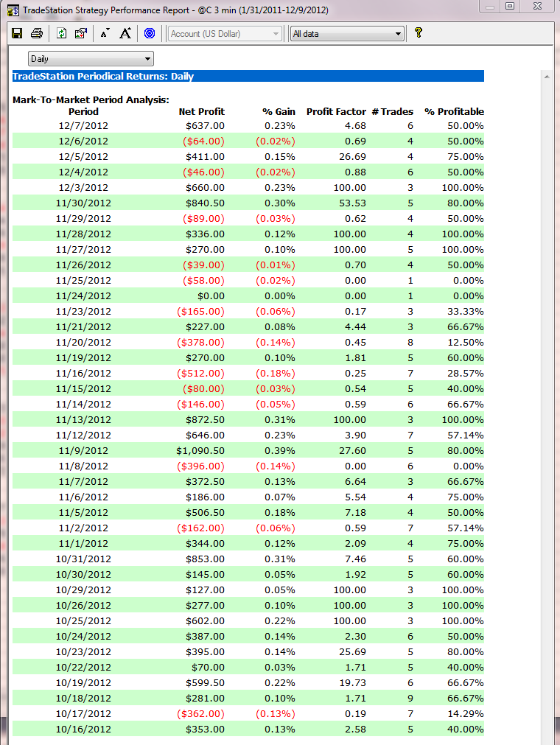Click the Print report icon

(x=36, y=33)
